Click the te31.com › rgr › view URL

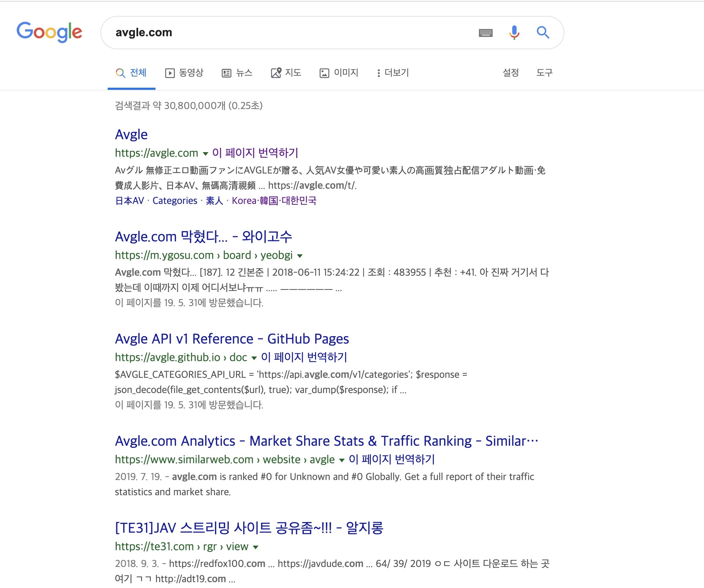click(182, 546)
